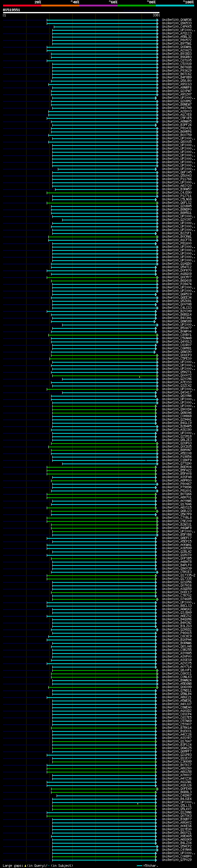The height and width of the screenshot is (868, 197).
Task: Open hit UniRef100_Q6BJ23
Action: pyautogui.click(x=176, y=511)
